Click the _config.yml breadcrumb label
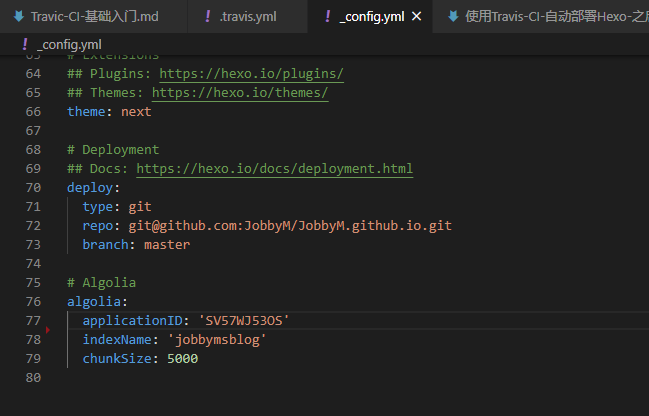Viewport: 649px width, 416px height. click(69, 45)
